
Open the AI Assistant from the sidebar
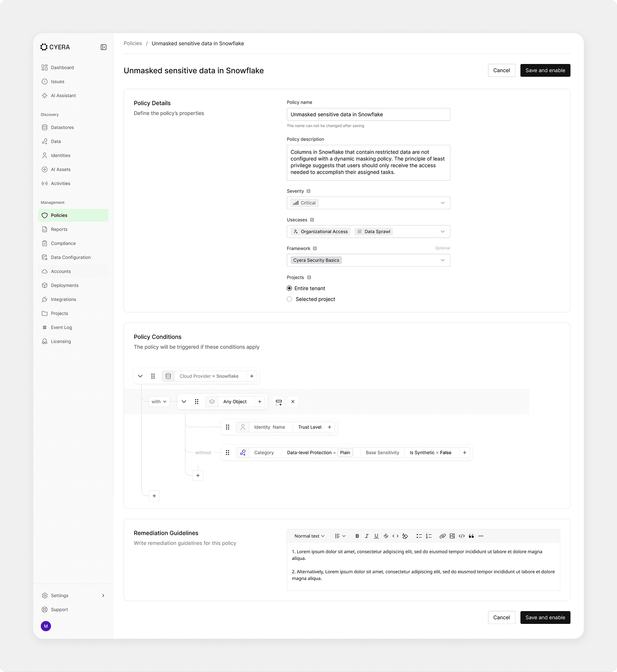pyautogui.click(x=63, y=95)
